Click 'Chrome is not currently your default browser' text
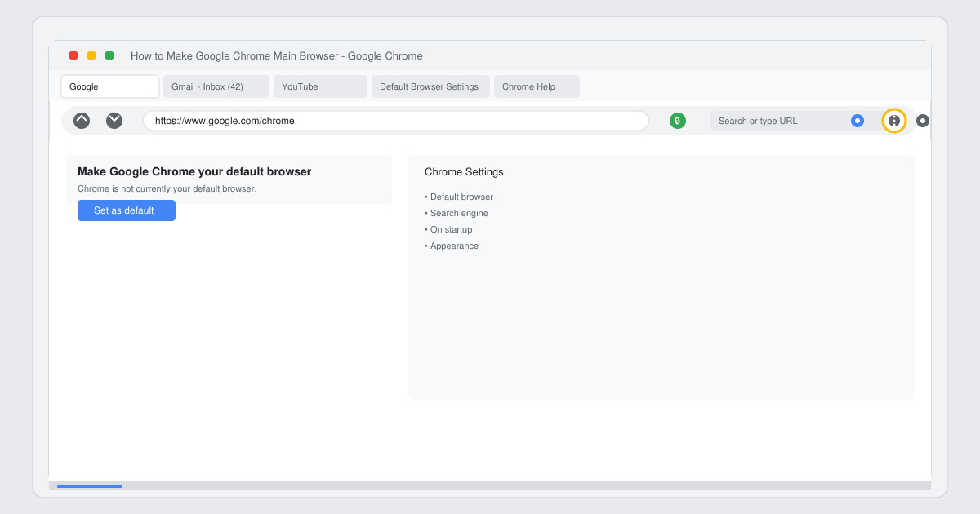This screenshot has height=514, width=980. pos(167,188)
